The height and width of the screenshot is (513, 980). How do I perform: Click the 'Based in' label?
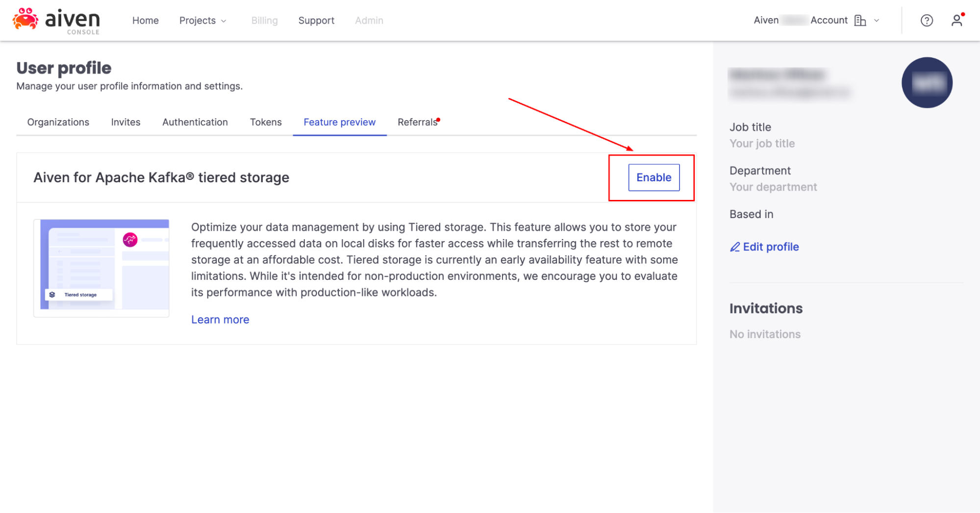(751, 214)
